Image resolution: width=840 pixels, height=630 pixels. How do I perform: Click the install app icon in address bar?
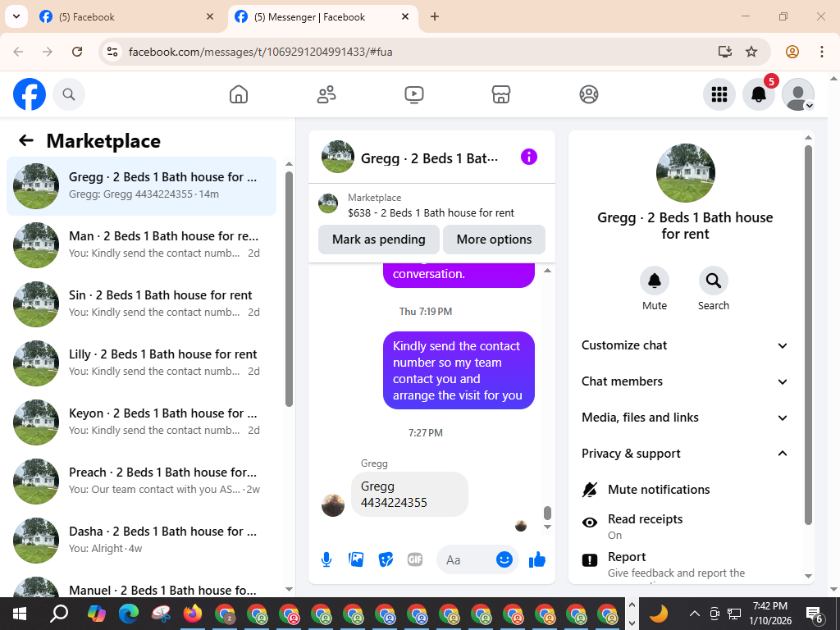(x=725, y=52)
